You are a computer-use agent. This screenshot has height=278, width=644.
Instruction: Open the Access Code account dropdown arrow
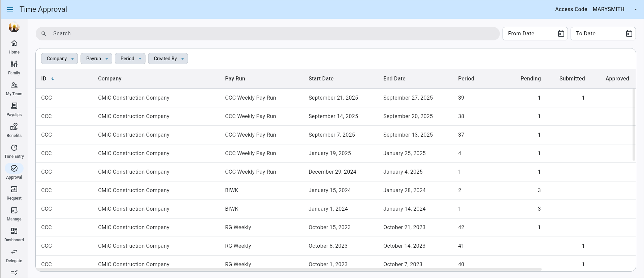(x=636, y=9)
